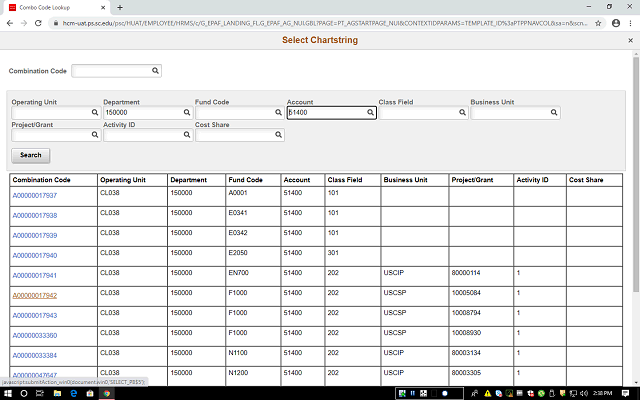
Task: Open the Account lookup magnifier
Action: tap(370, 112)
